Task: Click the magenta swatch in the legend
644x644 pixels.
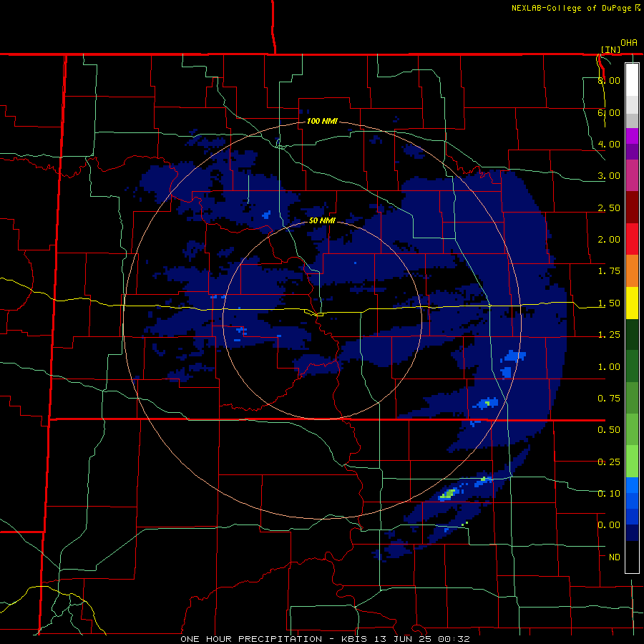Action: point(632,136)
